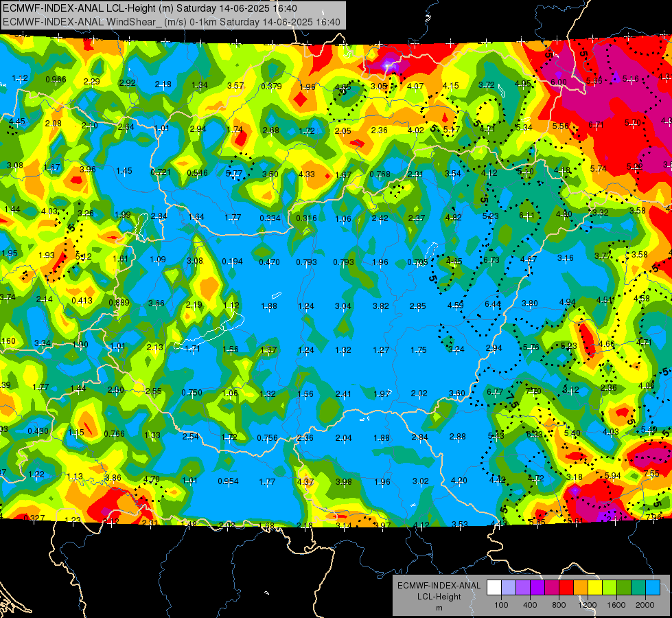Click the legend value 400
The width and height of the screenshot is (672, 618).
[530, 605]
